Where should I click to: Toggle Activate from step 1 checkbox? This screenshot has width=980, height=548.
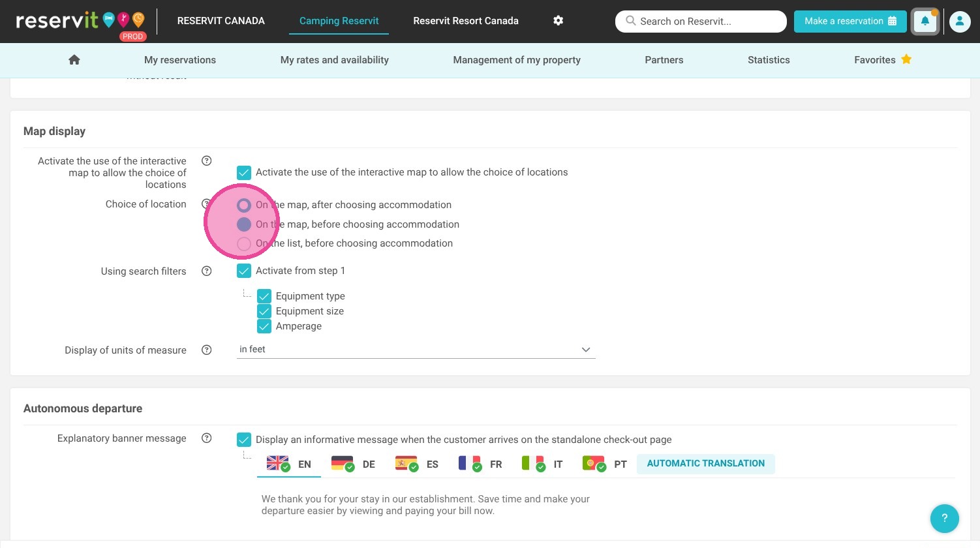(x=244, y=271)
